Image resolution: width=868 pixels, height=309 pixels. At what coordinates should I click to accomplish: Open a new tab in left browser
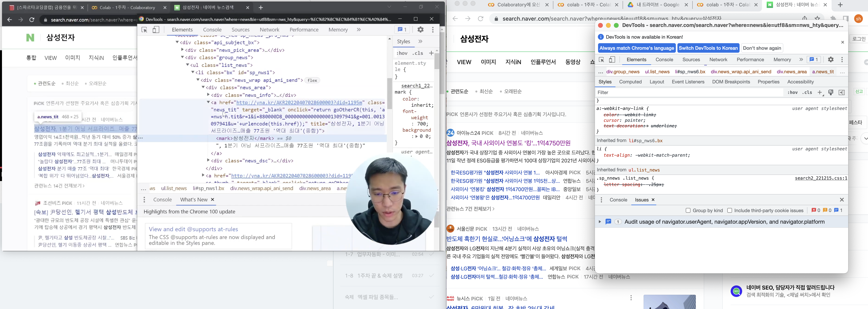pyautogui.click(x=261, y=7)
